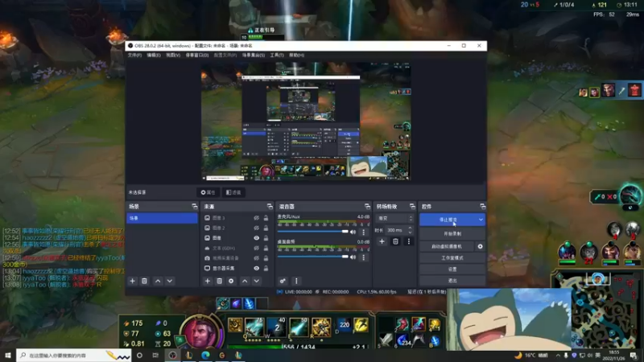The width and height of the screenshot is (644, 362).
Task: Click the 退出 exit button
Action: [452, 281]
